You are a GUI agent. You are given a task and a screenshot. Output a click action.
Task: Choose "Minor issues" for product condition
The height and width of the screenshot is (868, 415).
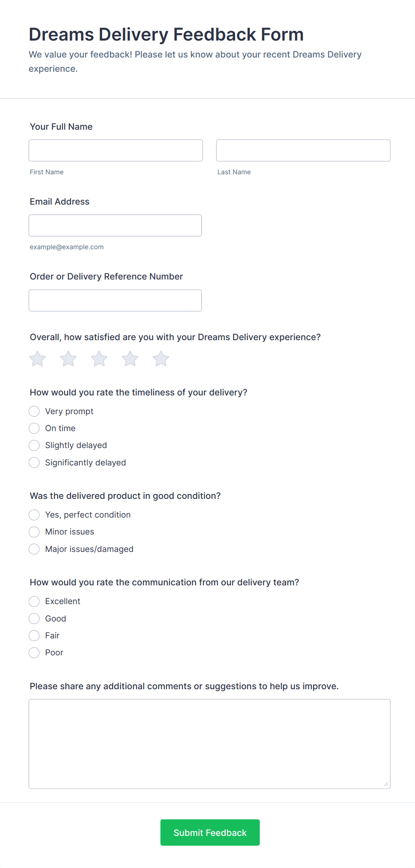[34, 532]
